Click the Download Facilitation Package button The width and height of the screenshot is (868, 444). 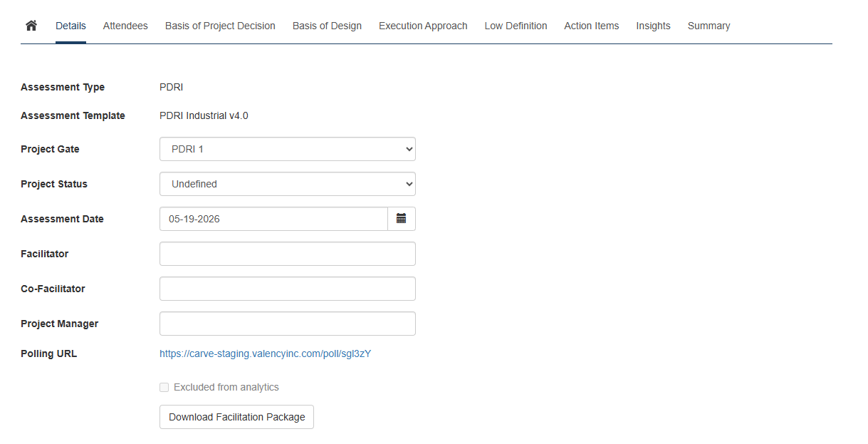point(236,417)
